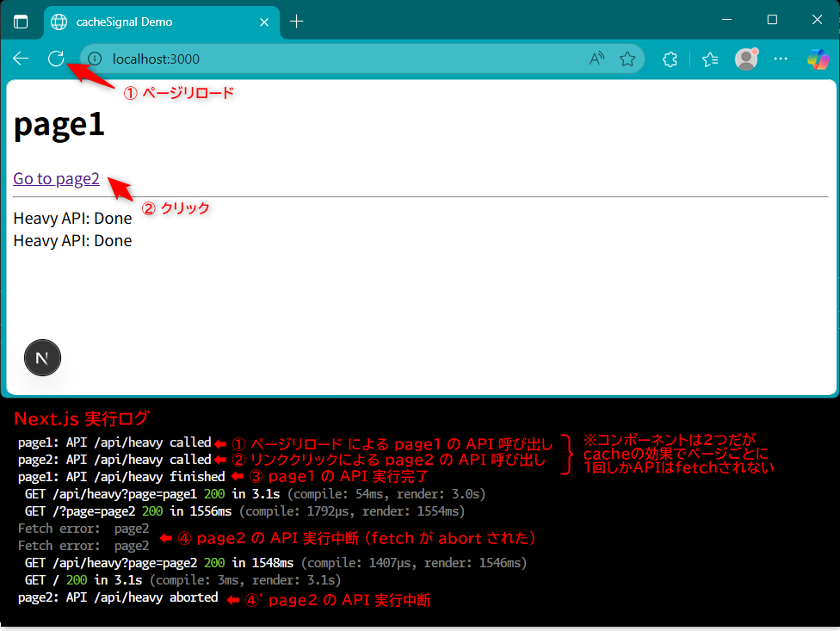Follow the Go to page2 link
This screenshot has height=631, width=840.
point(56,179)
